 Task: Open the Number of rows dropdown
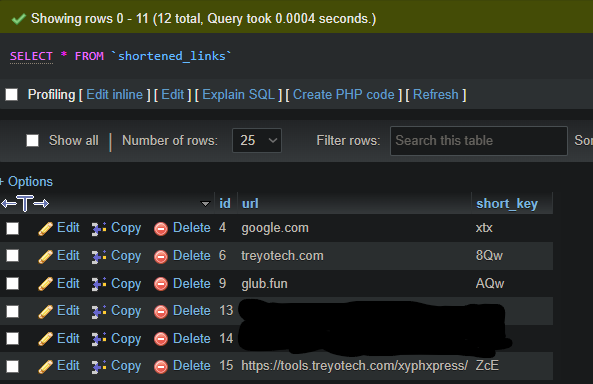coord(257,140)
